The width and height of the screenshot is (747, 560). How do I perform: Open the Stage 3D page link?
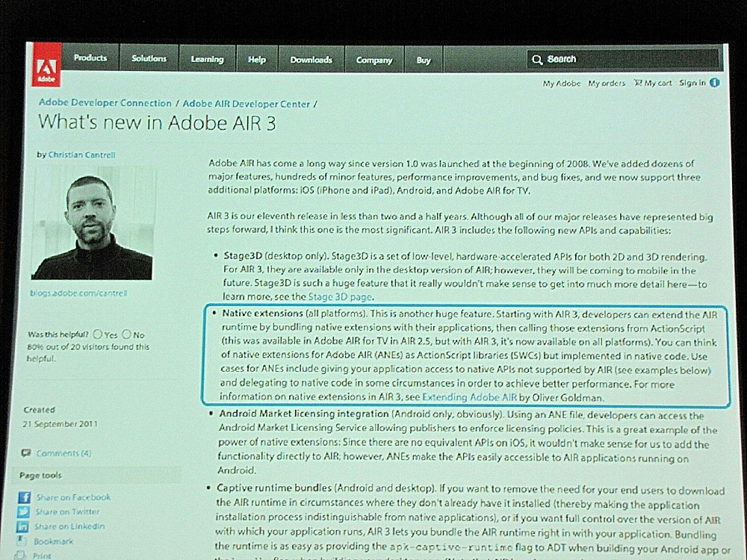(340, 296)
